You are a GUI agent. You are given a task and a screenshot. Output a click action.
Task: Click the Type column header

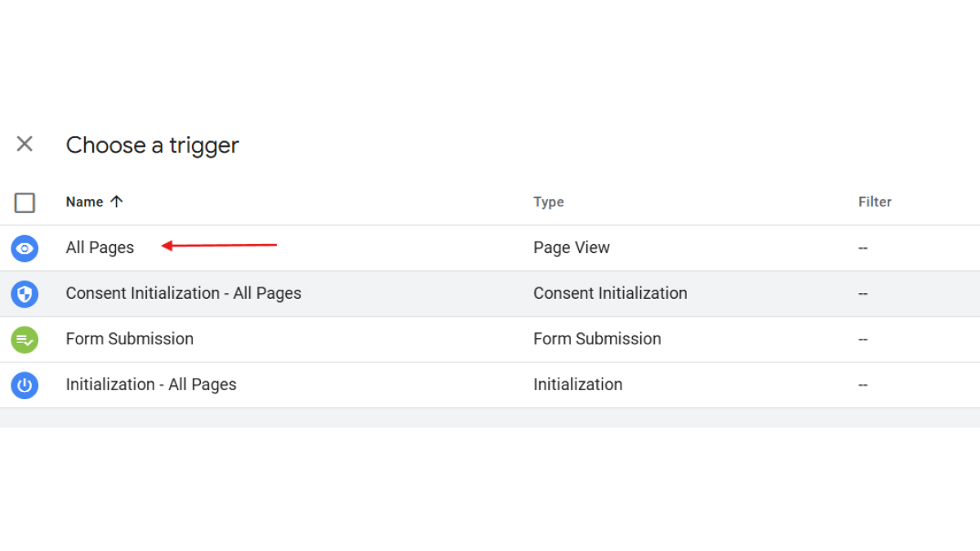click(x=548, y=202)
